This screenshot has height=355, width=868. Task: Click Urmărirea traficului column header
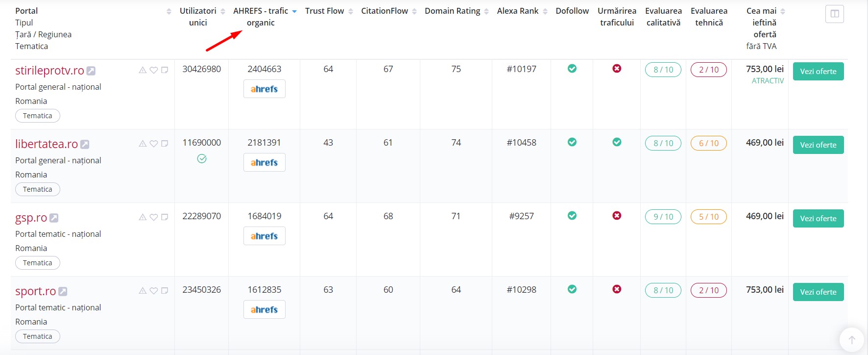(617, 17)
